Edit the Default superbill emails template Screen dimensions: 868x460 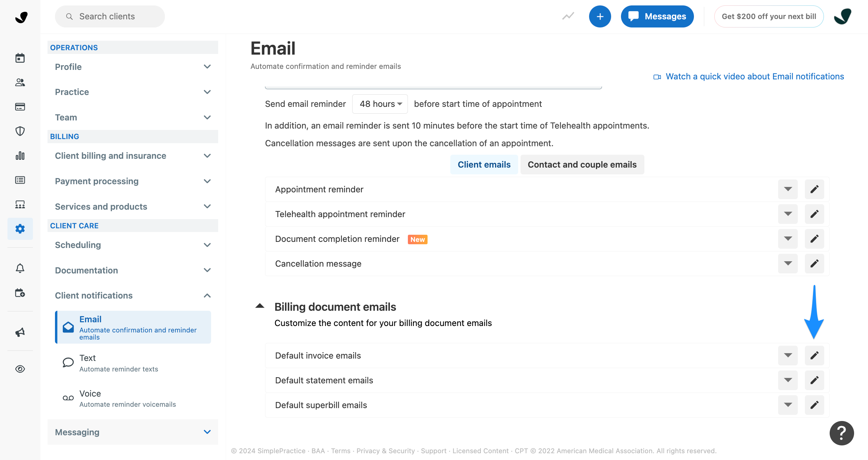(x=814, y=405)
